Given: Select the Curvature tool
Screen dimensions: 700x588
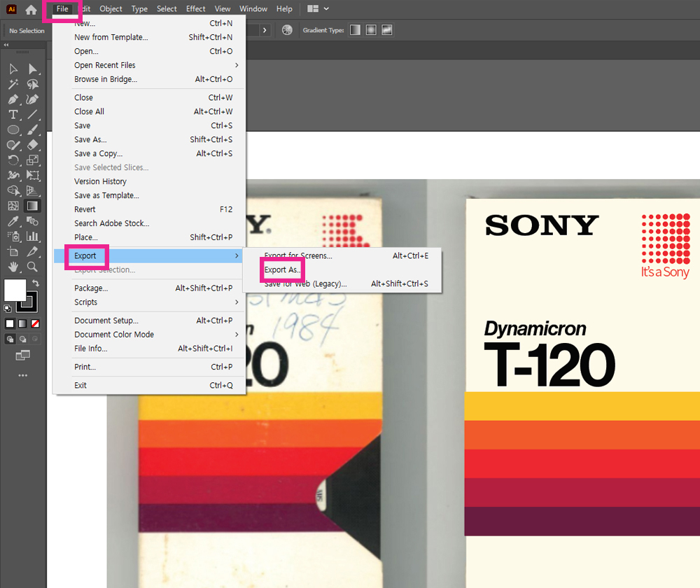Looking at the screenshot, I should (33, 99).
